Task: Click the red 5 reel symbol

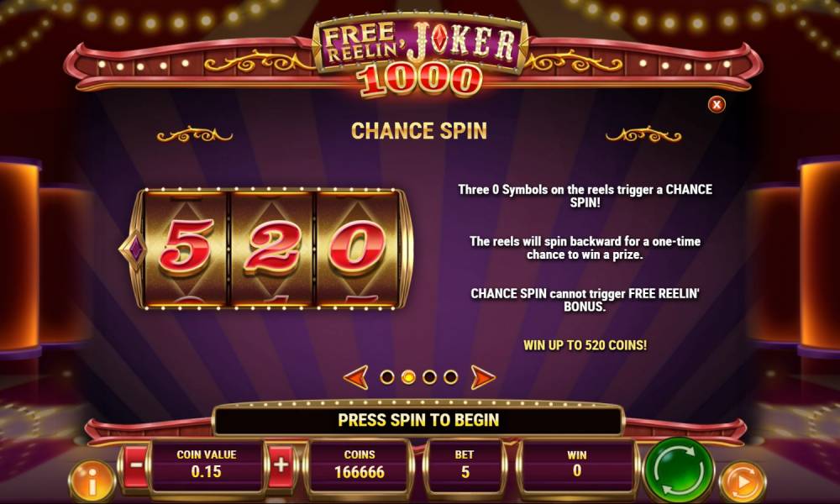Action: [x=186, y=248]
